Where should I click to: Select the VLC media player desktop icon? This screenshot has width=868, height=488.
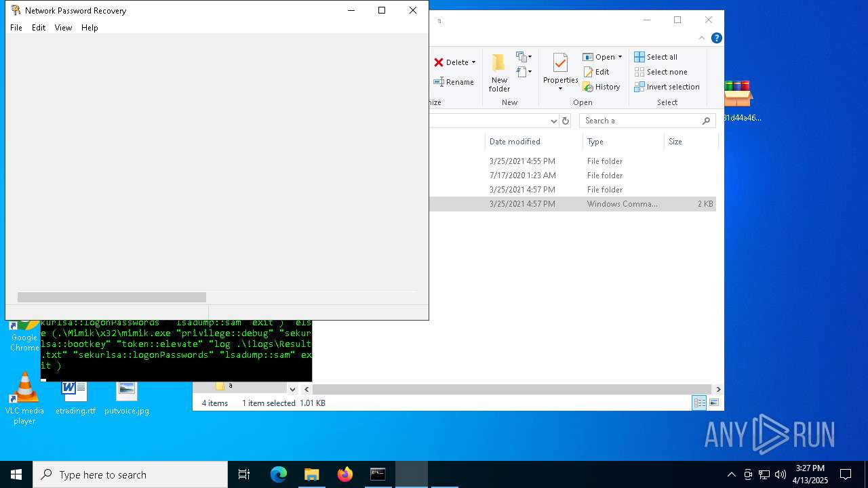tap(24, 399)
